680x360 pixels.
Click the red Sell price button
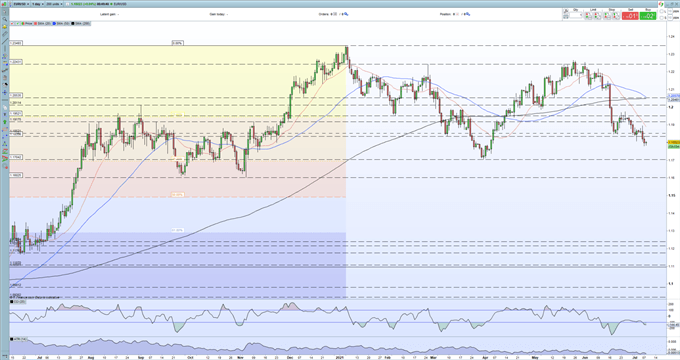point(630,16)
